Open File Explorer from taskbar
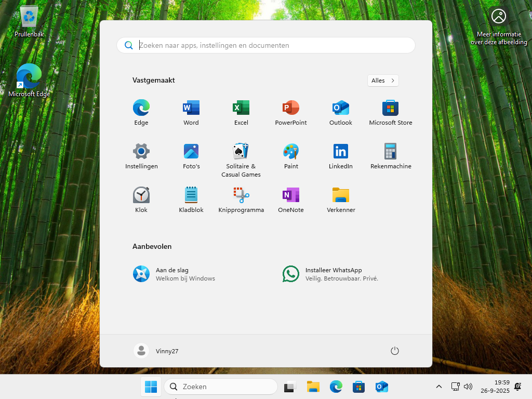This screenshot has height=399, width=532. pyautogui.click(x=313, y=387)
